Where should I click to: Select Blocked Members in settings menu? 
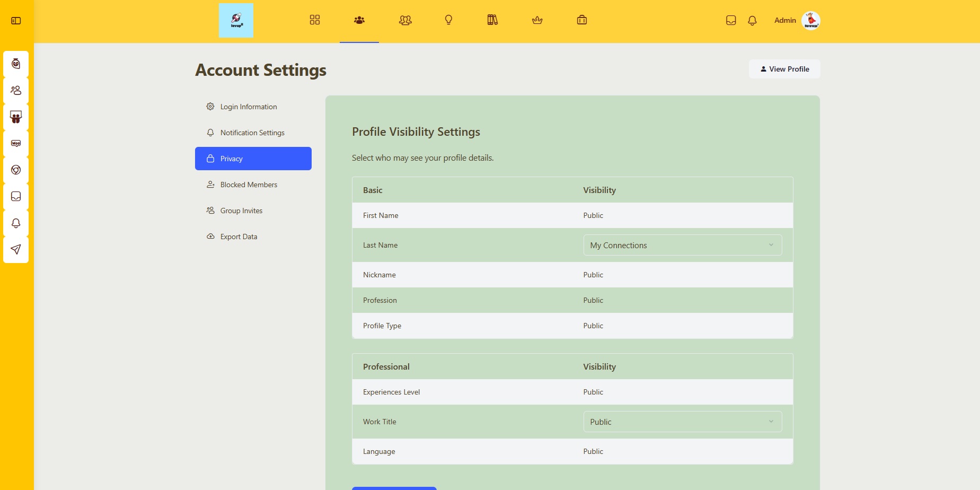point(249,185)
